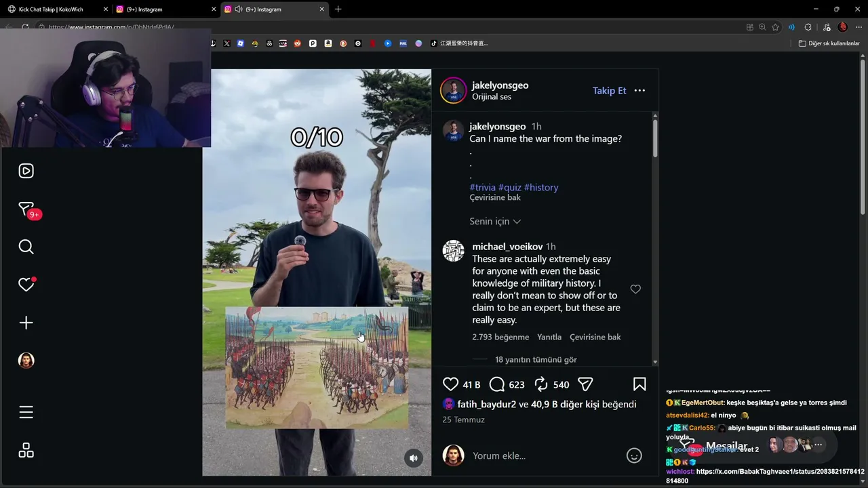Open the emoji picker in the comment box
This screenshot has width=868, height=488.
tap(634, 455)
